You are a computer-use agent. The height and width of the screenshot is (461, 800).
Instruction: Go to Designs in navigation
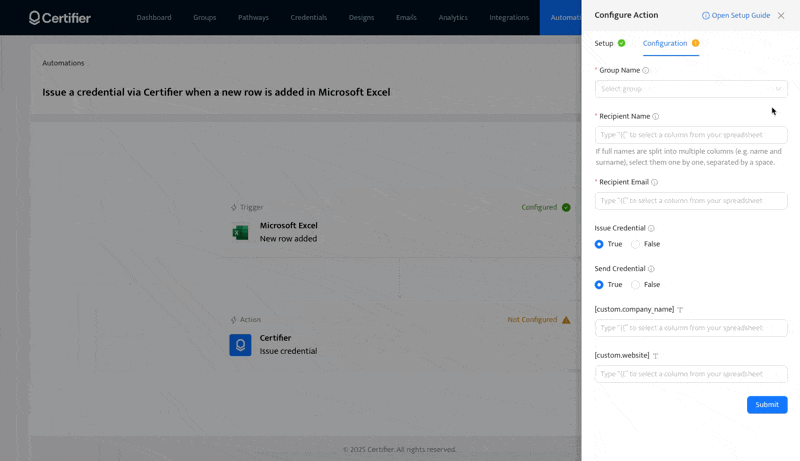click(361, 17)
